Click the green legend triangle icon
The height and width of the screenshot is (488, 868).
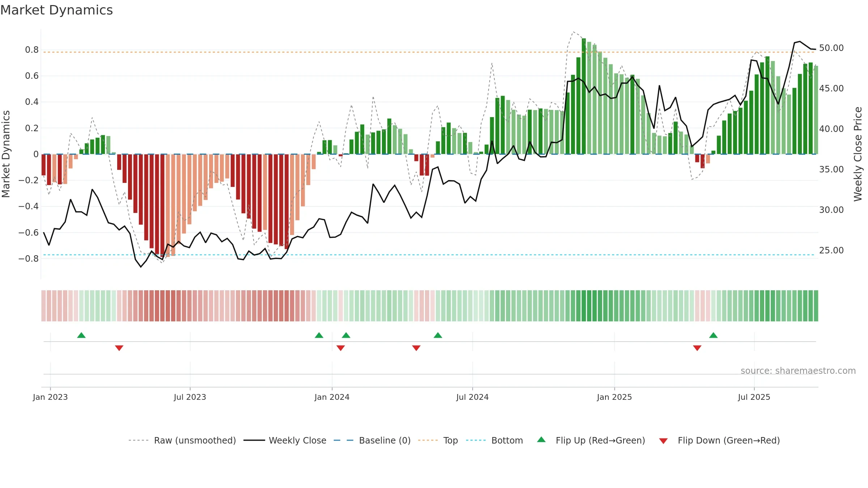tap(541, 440)
